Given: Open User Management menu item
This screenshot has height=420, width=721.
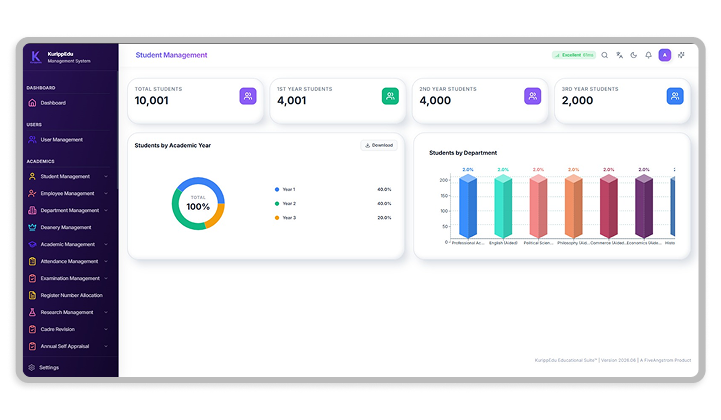Looking at the screenshot, I should tap(69, 139).
